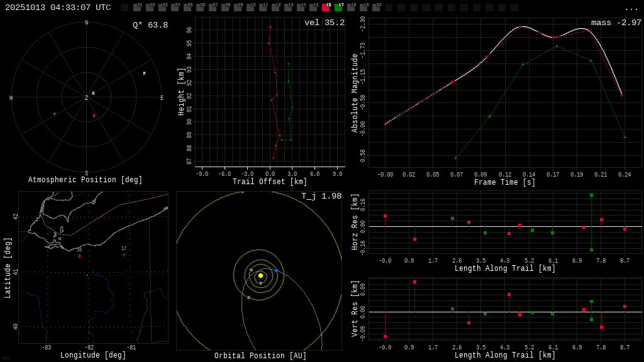
Task: Click the vel 35.2 velocity label
Action: pos(324,23)
